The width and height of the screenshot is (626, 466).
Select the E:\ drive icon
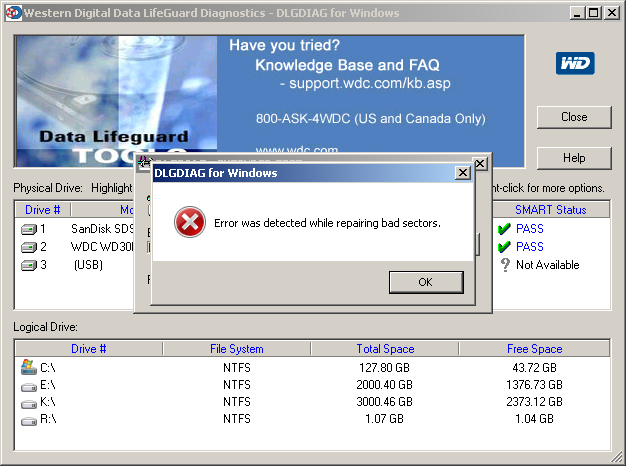click(x=29, y=386)
